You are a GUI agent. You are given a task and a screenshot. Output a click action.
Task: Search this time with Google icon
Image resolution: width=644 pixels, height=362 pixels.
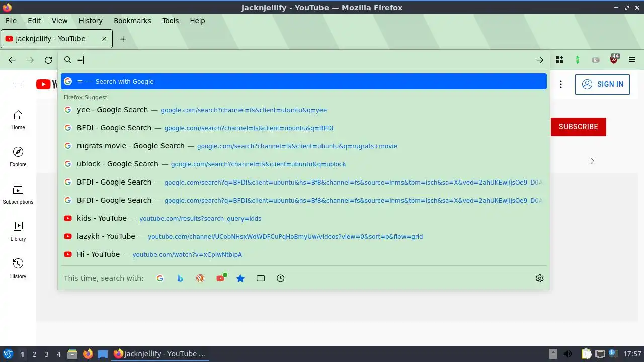click(160, 278)
